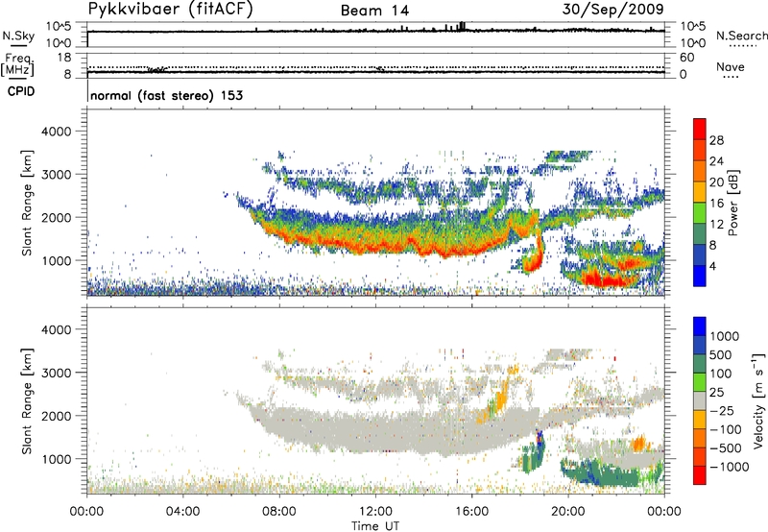Click the 'Nave' legend label
The height and width of the screenshot is (532, 768).
click(731, 66)
